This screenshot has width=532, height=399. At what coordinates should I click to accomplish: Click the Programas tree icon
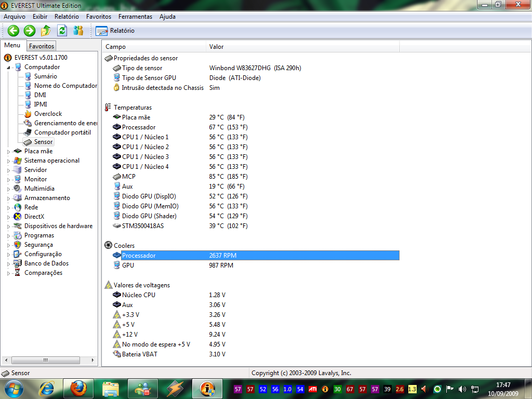pyautogui.click(x=18, y=235)
